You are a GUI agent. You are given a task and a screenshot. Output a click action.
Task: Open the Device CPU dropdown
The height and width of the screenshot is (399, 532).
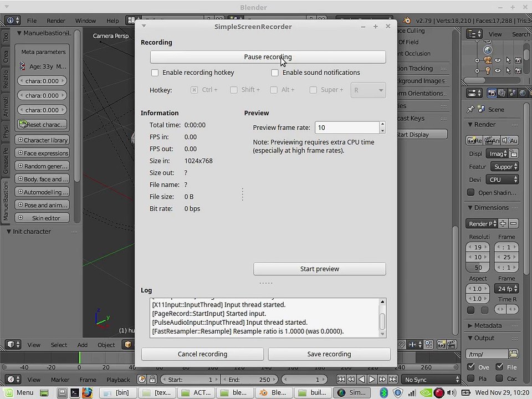pyautogui.click(x=502, y=180)
